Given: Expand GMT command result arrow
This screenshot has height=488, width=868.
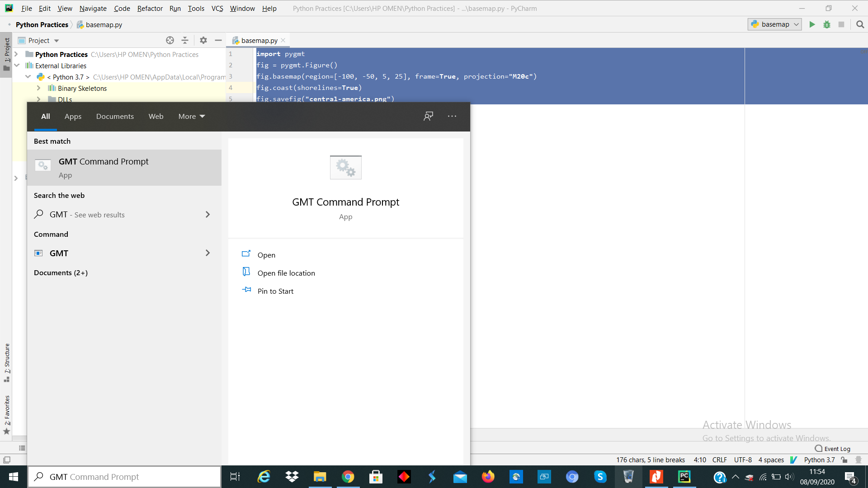Looking at the screenshot, I should 208,253.
